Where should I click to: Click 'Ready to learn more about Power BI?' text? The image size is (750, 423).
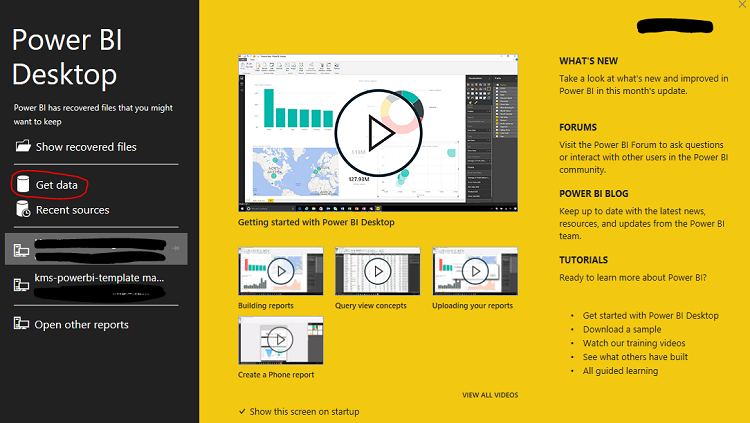pyautogui.click(x=633, y=278)
